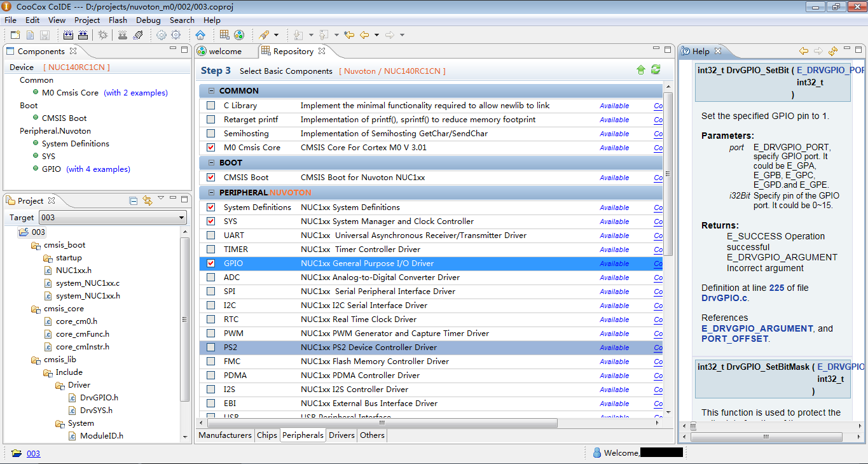Screen dimensions: 868x464
Task: Uncheck the GPIO driver checkbox
Action: tap(210, 264)
